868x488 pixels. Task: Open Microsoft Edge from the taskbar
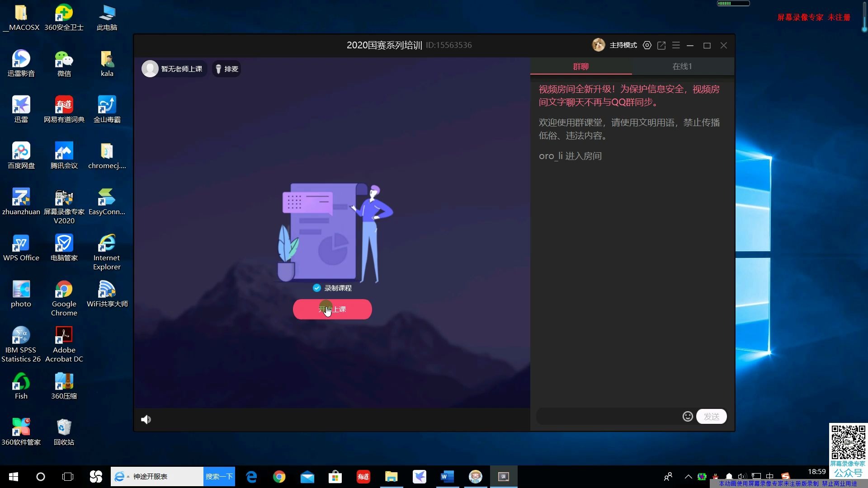(x=251, y=477)
